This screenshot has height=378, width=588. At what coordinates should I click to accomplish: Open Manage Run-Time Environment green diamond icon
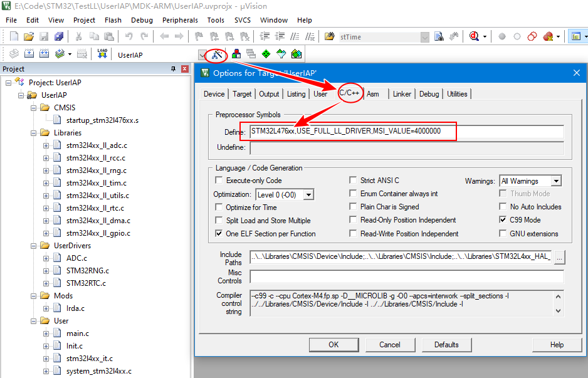pyautogui.click(x=266, y=54)
